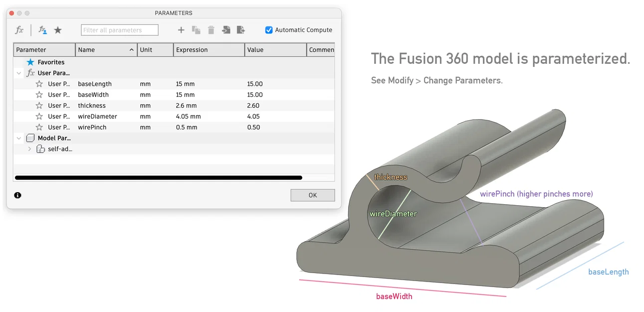Click the Comment column header
This screenshot has width=644, height=312.
(321, 50)
